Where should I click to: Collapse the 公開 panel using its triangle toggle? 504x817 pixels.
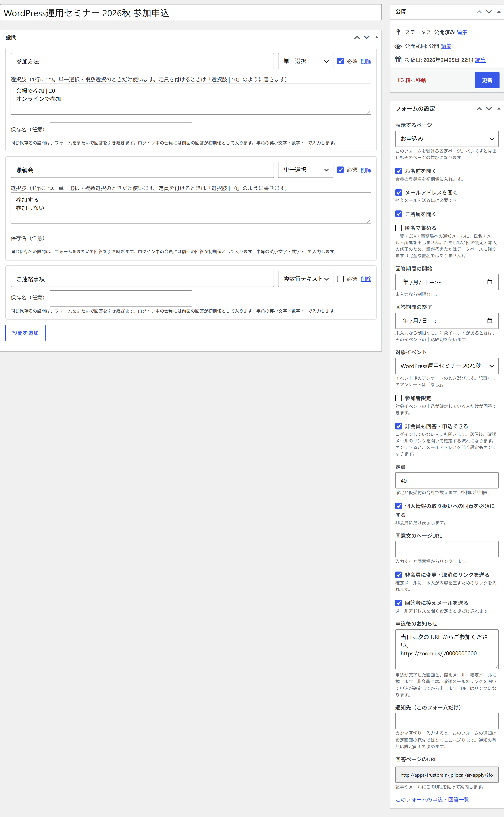point(499,12)
